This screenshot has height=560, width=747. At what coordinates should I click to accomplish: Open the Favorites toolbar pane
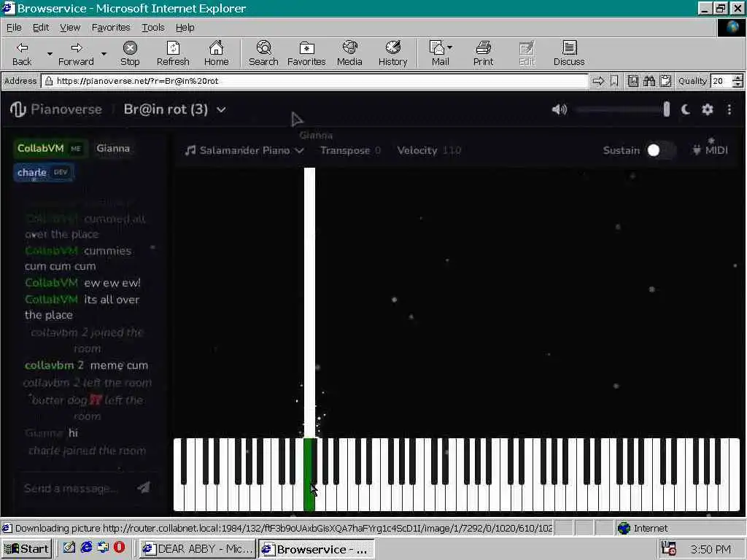pyautogui.click(x=306, y=53)
